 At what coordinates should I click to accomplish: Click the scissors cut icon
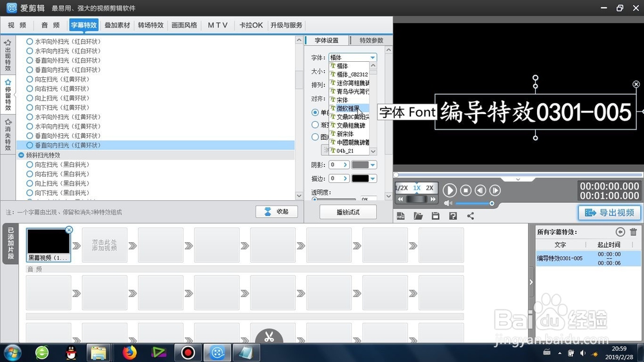coord(269,337)
